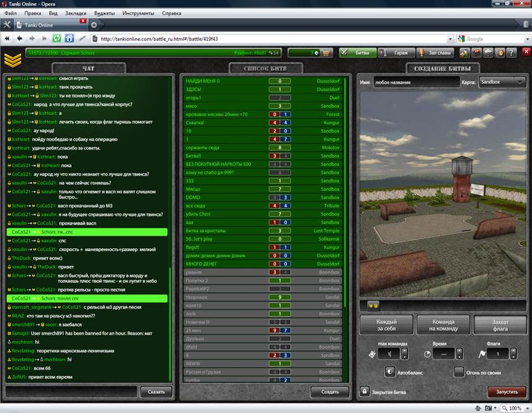Select battle сержанты сюда on Molotov
The height and width of the screenshot is (413, 532).
coord(262,148)
